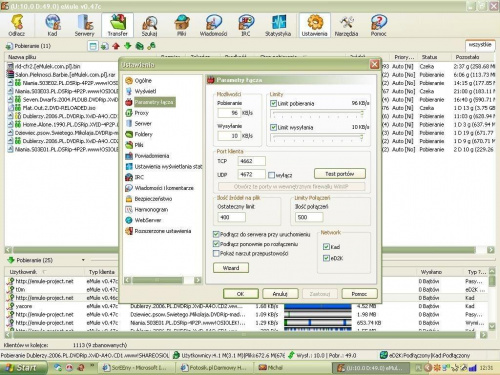Select Bezpieczeństwo in settings list

click(153, 199)
